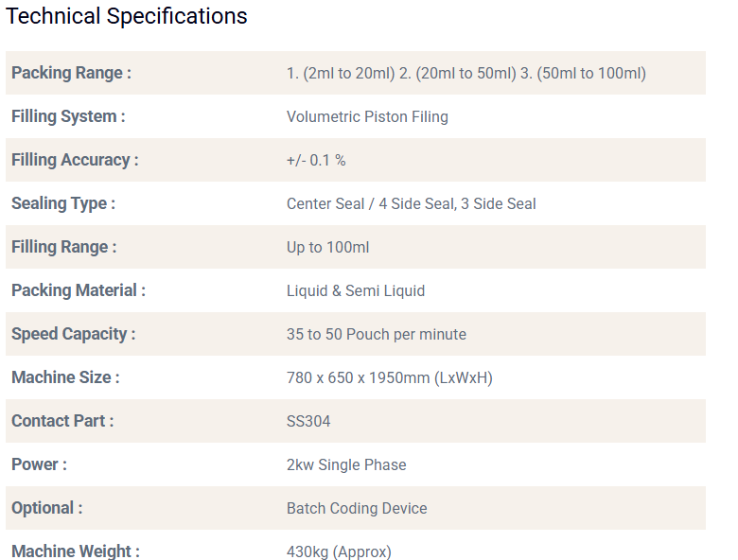Click the Up to 100ml value

[327, 247]
